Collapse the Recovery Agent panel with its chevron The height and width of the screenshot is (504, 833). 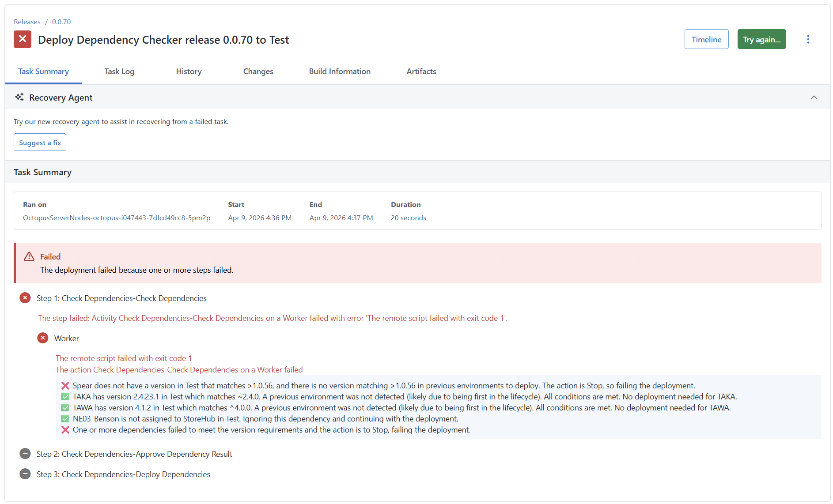(814, 97)
